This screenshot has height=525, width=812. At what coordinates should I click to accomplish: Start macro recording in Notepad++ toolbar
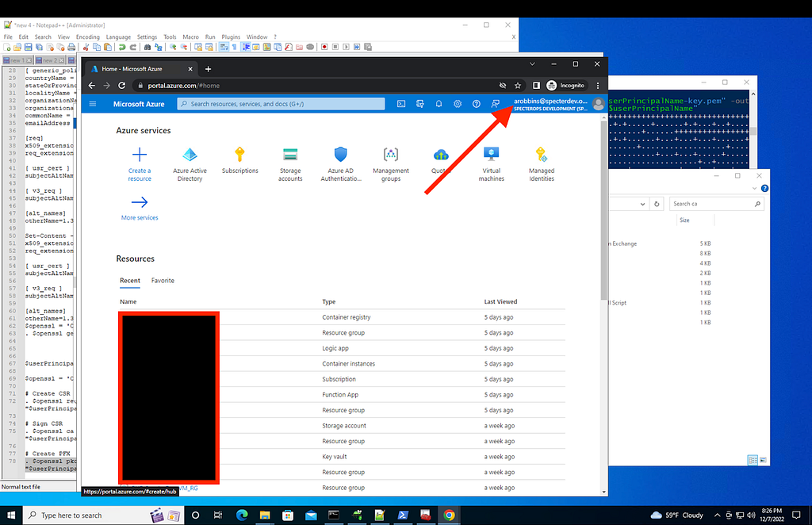click(x=324, y=47)
